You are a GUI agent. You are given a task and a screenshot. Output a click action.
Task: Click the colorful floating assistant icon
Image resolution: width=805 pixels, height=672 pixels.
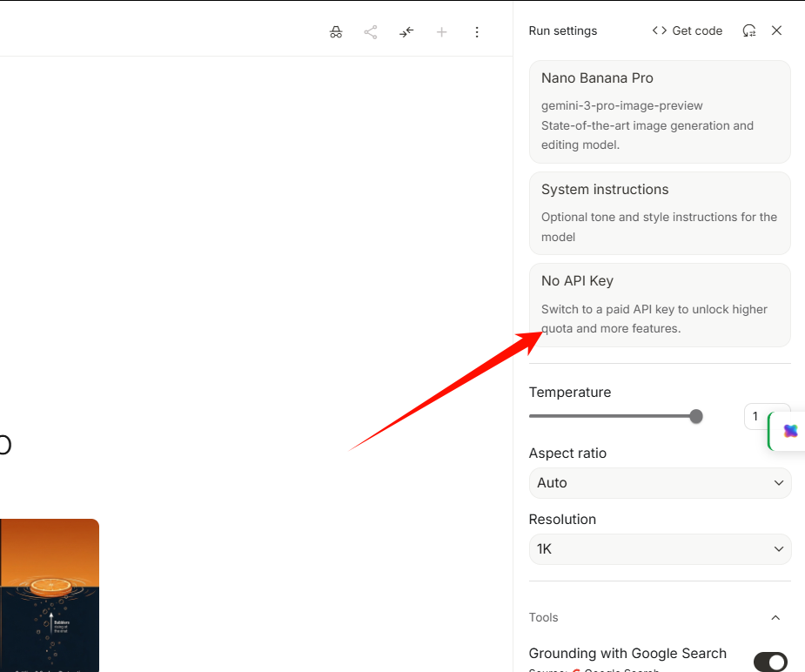pyautogui.click(x=790, y=431)
